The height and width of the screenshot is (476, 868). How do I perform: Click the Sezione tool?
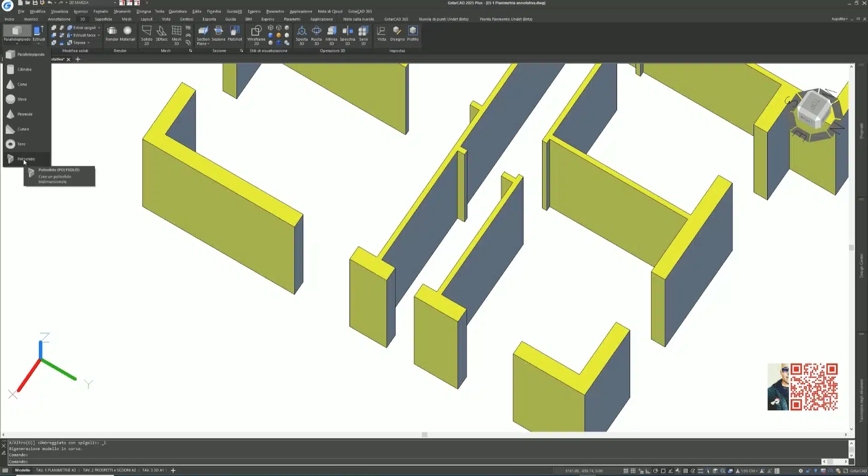click(218, 33)
